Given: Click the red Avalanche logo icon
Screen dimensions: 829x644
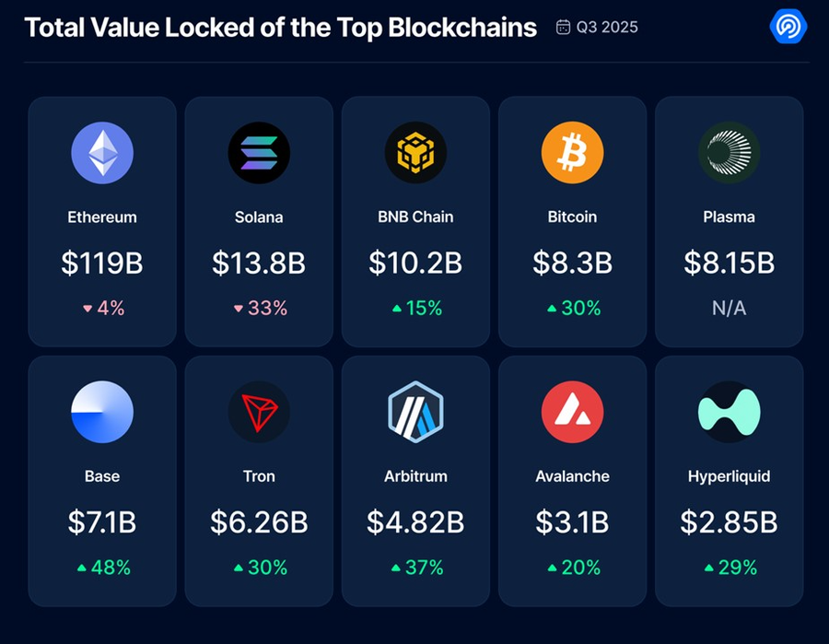Looking at the screenshot, I should 572,412.
